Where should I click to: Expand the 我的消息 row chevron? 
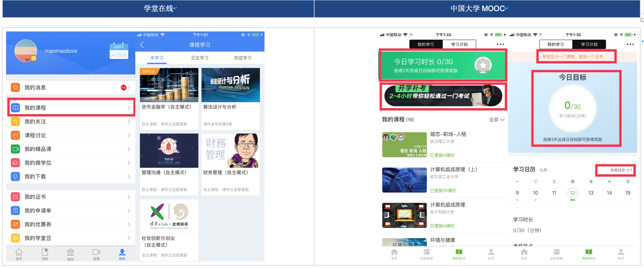coord(129,88)
